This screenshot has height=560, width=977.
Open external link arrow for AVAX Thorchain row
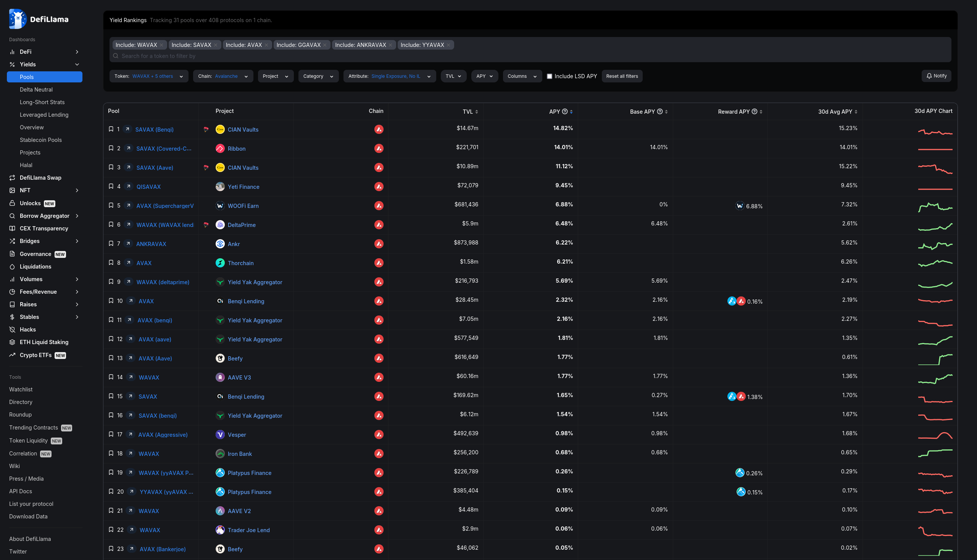(129, 263)
